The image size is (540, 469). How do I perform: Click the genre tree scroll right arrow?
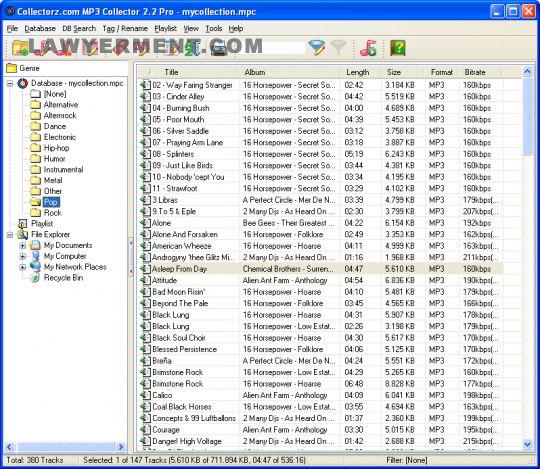(x=121, y=447)
